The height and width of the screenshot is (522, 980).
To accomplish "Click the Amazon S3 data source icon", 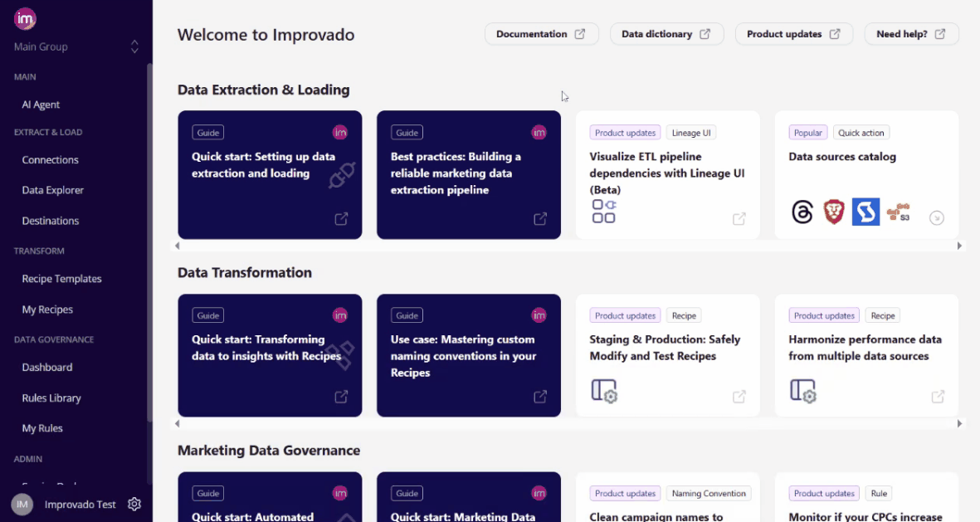I will click(x=899, y=212).
